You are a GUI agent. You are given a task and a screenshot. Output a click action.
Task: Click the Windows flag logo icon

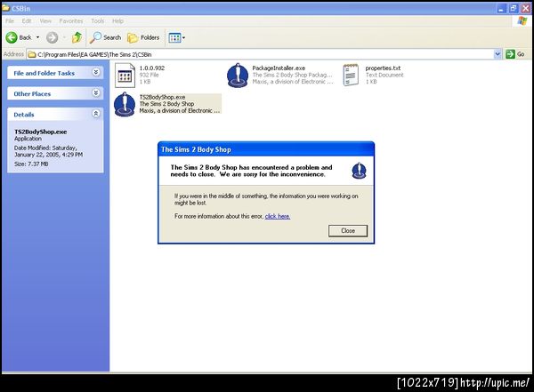(522, 21)
